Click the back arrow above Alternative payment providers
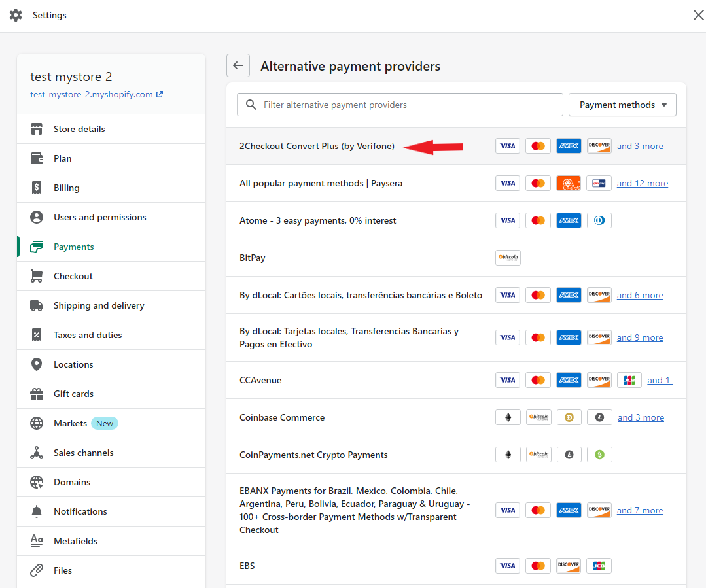The width and height of the screenshot is (706, 588). coord(238,65)
